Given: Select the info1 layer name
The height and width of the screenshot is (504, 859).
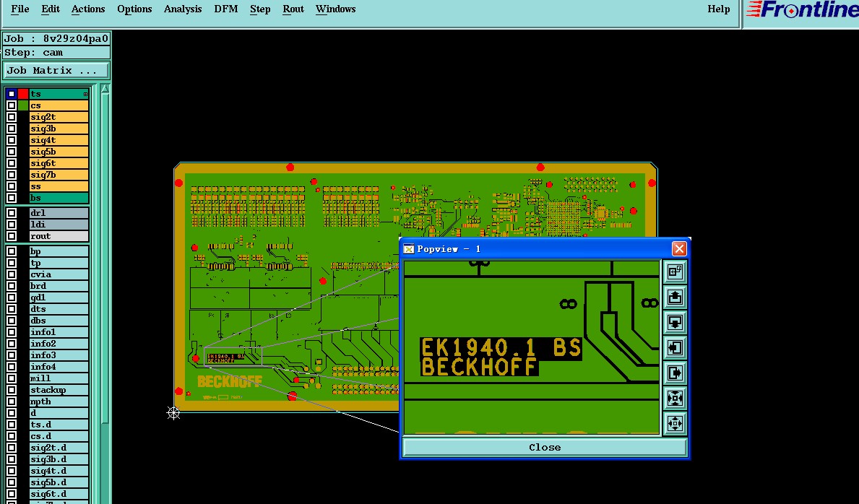Looking at the screenshot, I should (59, 332).
